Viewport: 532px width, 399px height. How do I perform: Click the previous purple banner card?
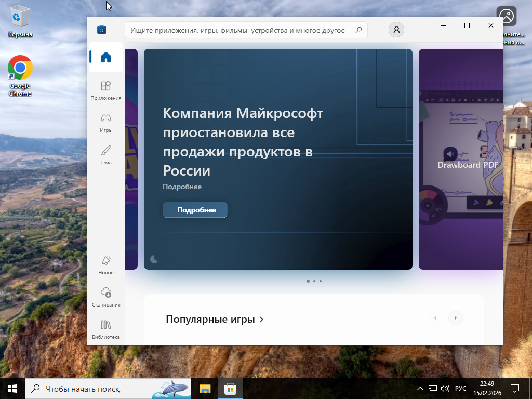(131, 159)
